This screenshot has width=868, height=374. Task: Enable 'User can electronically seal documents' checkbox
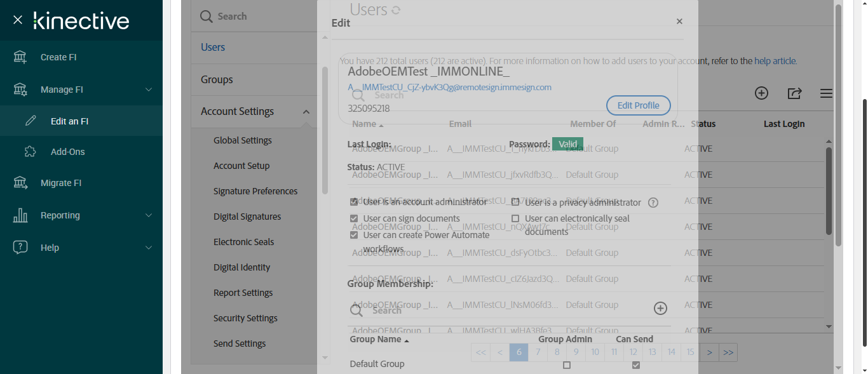515,218
